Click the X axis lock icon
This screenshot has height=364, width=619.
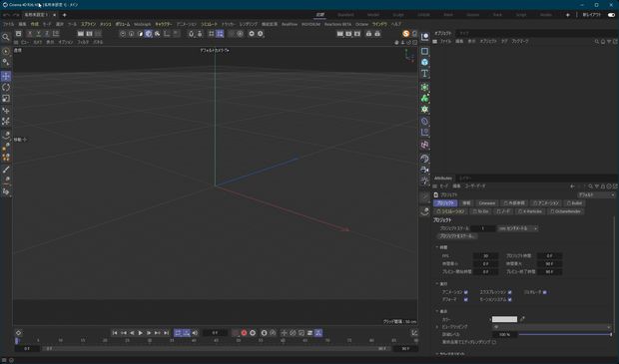(30, 34)
